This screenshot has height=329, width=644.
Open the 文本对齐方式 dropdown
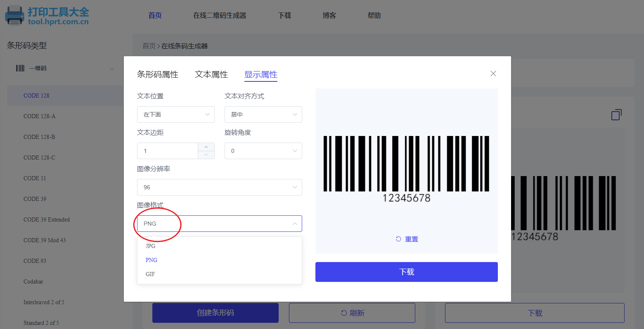(x=263, y=114)
